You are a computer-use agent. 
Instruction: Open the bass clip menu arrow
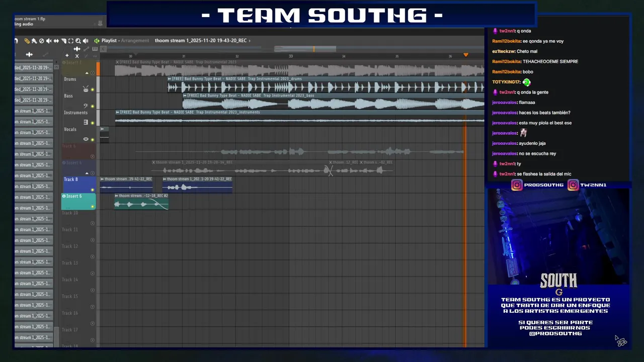coord(185,96)
